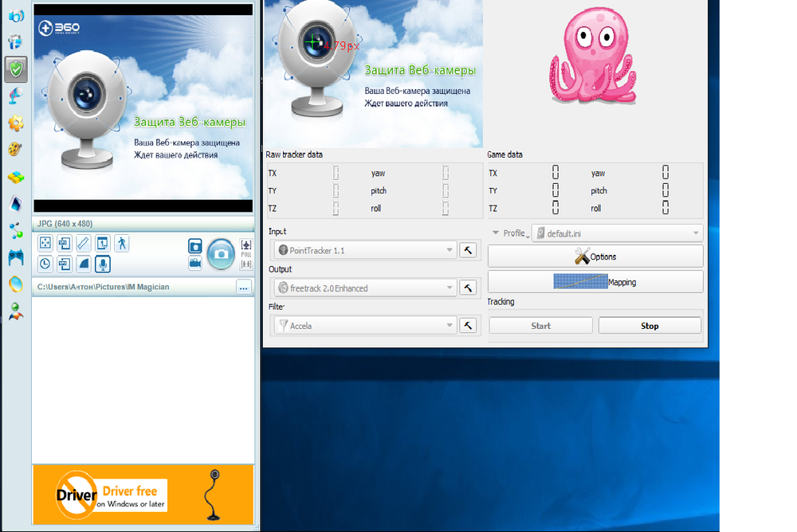Viewport: 797px width, 532px height.
Task: Click the tracker video preview
Action: [374, 74]
